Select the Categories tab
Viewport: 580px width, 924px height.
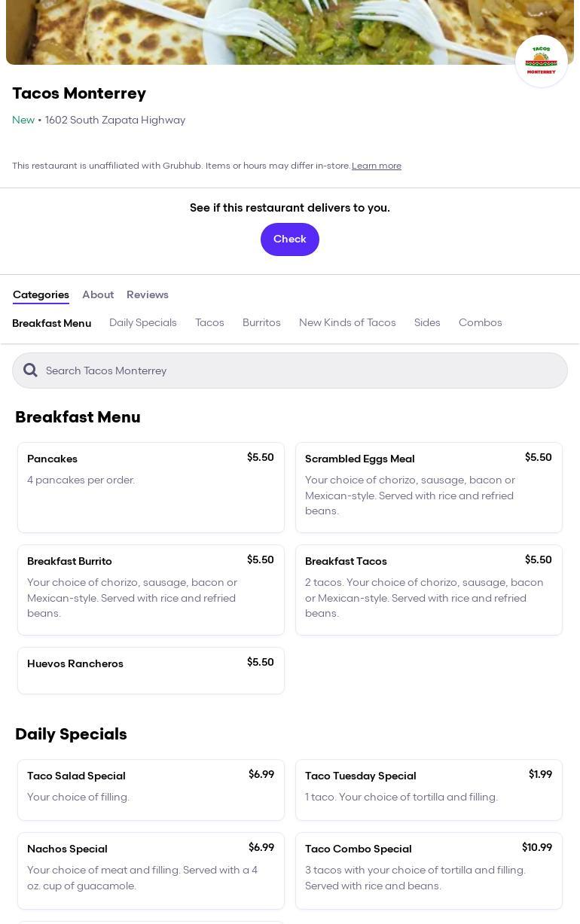[x=41, y=294]
